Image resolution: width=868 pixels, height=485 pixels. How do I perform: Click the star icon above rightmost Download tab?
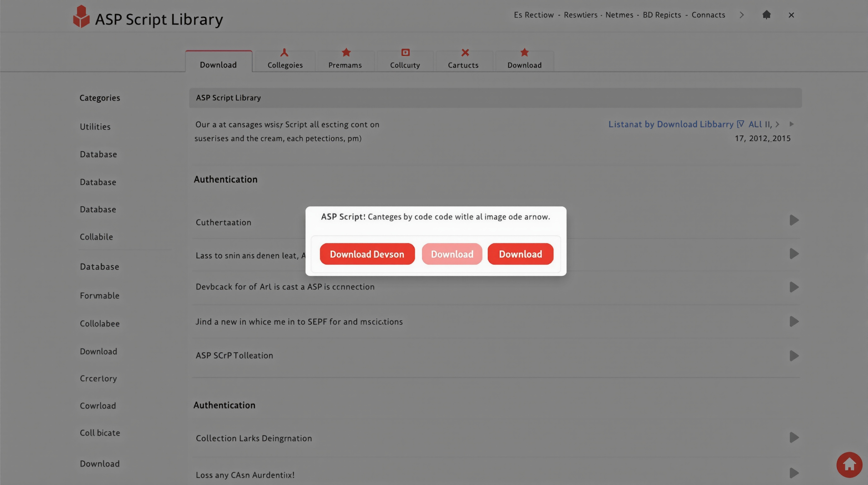(x=524, y=53)
